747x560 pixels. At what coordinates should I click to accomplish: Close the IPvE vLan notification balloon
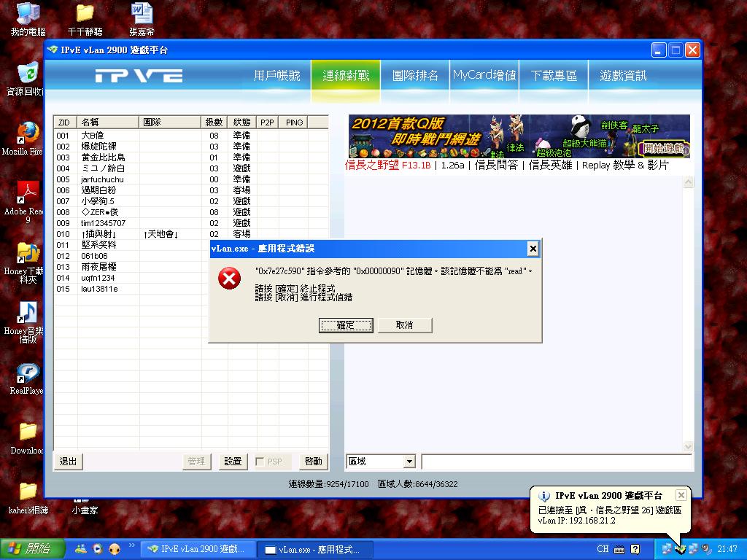tap(681, 495)
